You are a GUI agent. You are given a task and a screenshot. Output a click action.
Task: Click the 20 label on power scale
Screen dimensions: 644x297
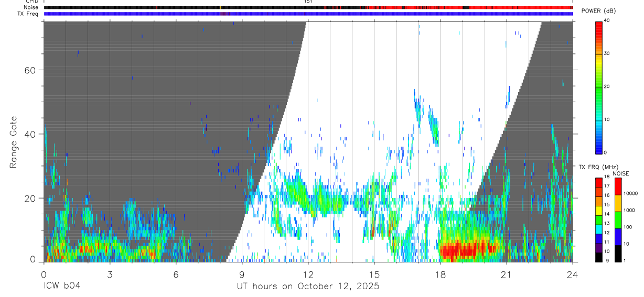(607, 86)
